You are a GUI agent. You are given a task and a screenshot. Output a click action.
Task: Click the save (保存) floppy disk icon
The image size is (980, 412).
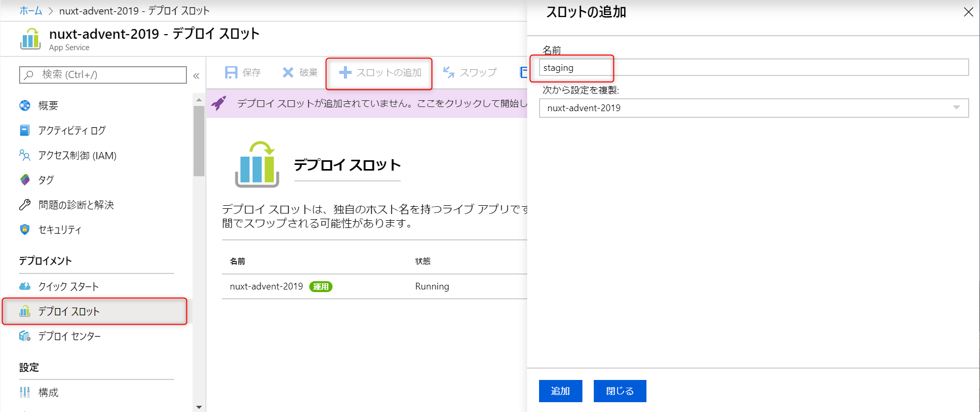tap(231, 72)
